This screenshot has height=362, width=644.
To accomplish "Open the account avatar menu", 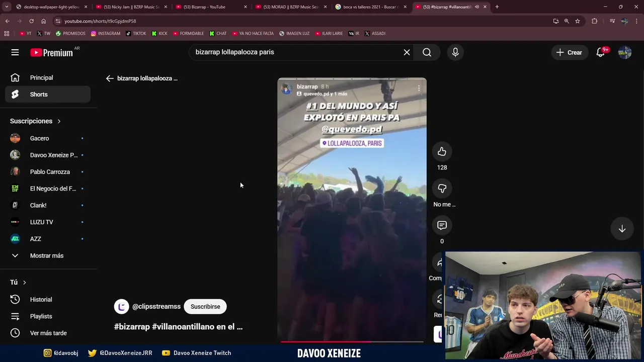I will [625, 52].
